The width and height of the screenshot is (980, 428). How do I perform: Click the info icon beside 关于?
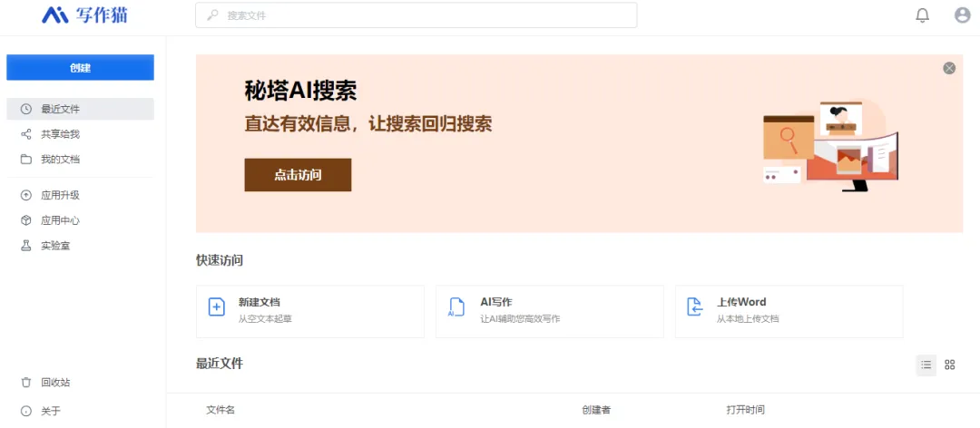(x=25, y=411)
